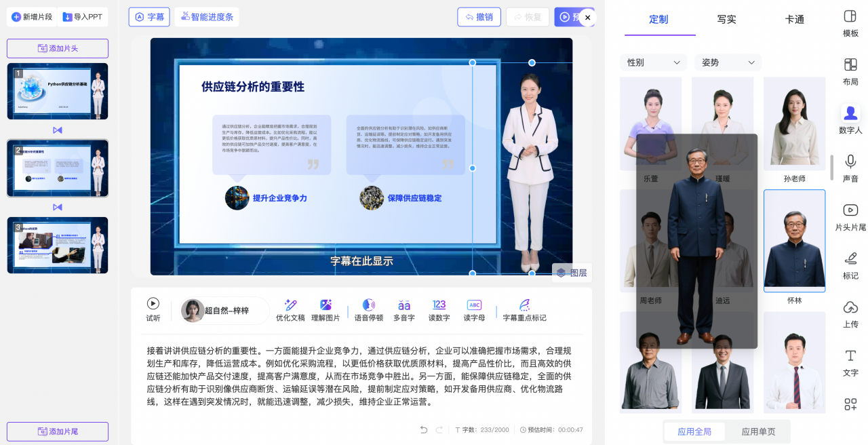The image size is (868, 445).
Task: Open the 模板 templates panel
Action: 850,22
